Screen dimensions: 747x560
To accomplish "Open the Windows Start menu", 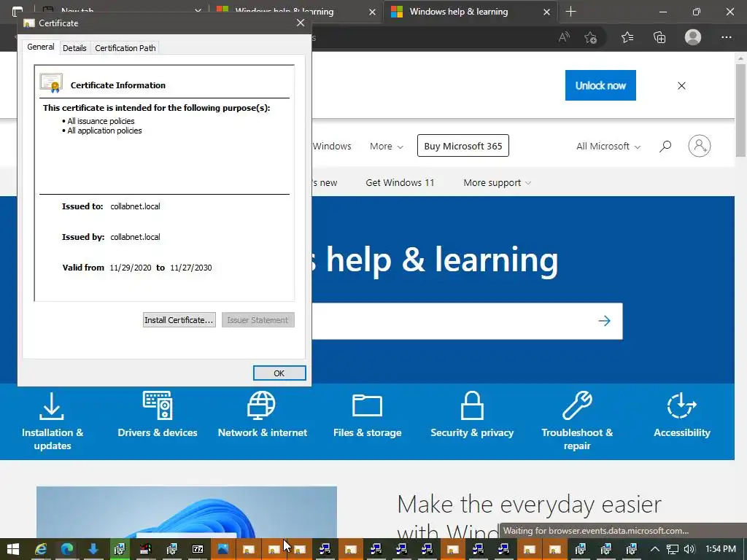I will (13, 549).
